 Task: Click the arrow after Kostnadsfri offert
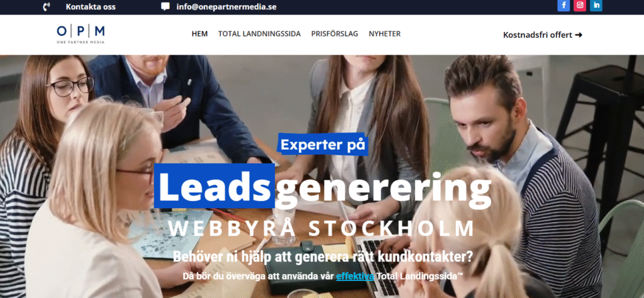coord(579,35)
